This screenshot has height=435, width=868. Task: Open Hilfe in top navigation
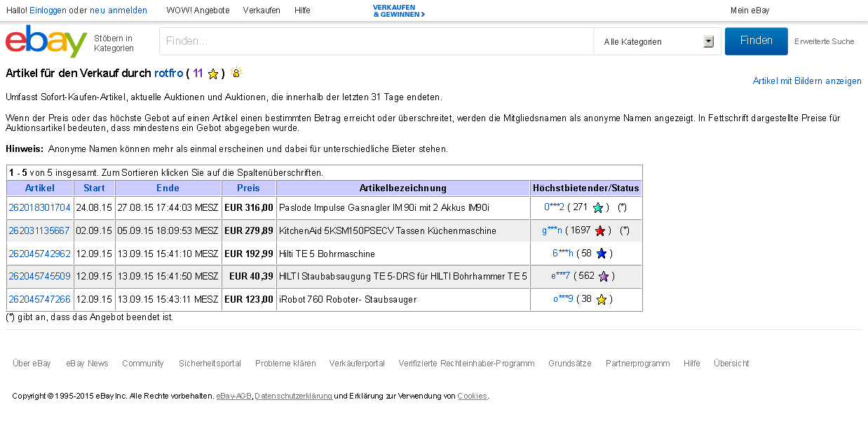[x=302, y=11]
